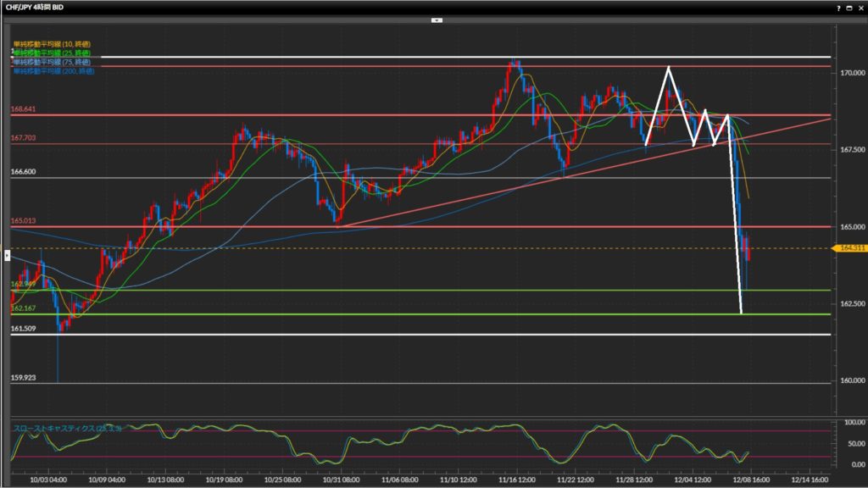868x488 pixels.
Task: Click the current price tag 164.311
Action: click(849, 248)
